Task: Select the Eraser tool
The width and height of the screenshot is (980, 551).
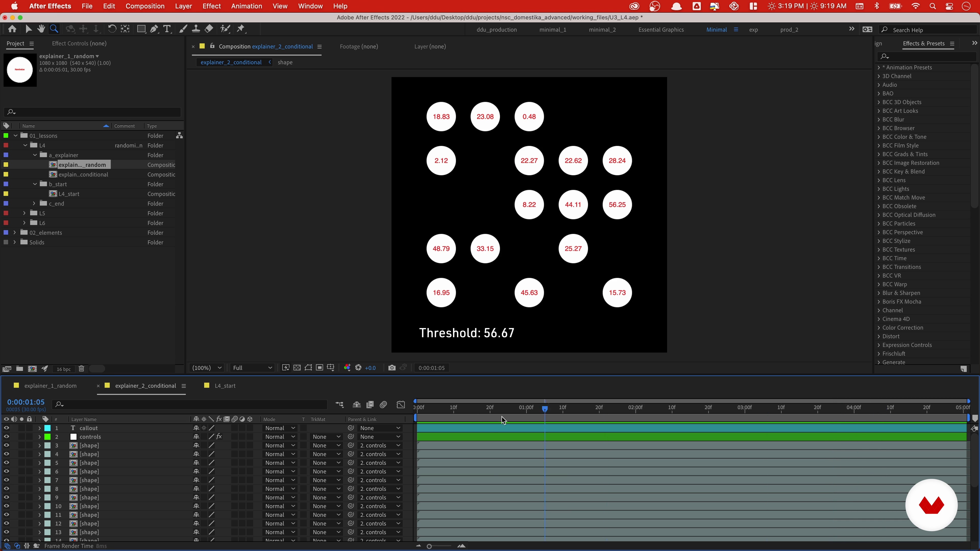Action: coord(209,29)
